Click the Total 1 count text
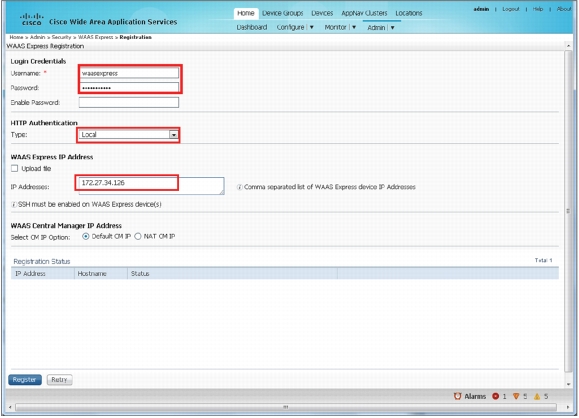This screenshot has width=579, height=418. (x=543, y=260)
